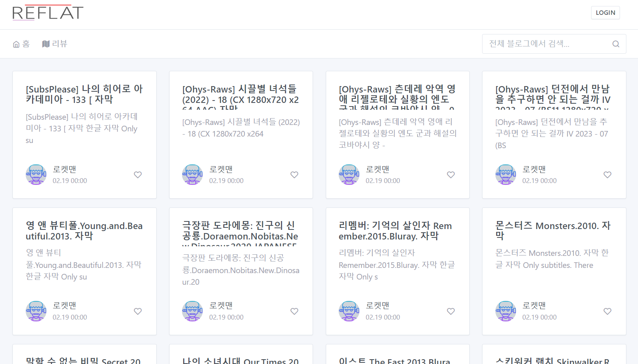This screenshot has width=638, height=364.
Task: Click the date 02.19 00:00 on 츤데레 악역 영애 card
Action: click(383, 181)
